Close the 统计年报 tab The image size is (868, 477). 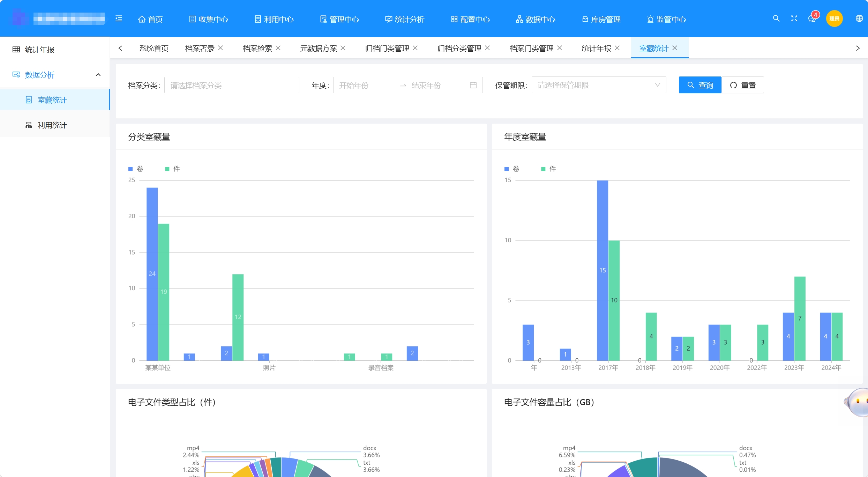click(x=617, y=48)
